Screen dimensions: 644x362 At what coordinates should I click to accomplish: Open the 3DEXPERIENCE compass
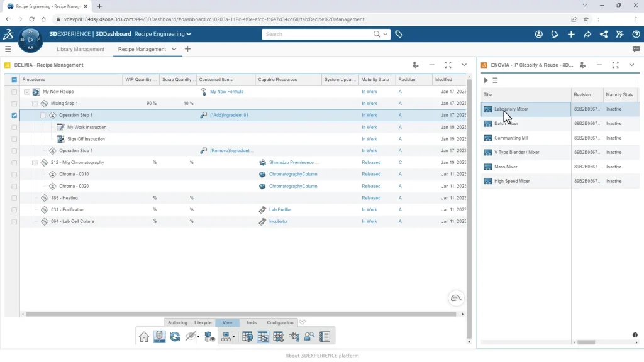point(29,40)
